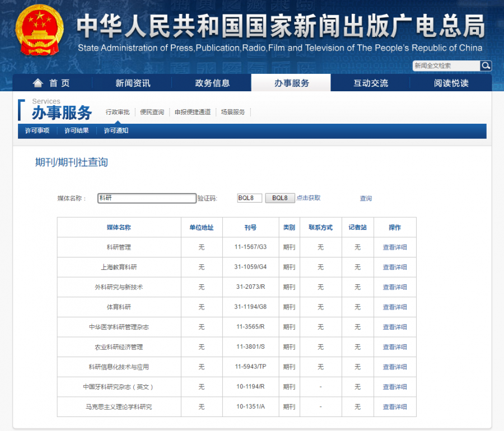The image size is (504, 431).
Task: Click the 中华医学科研管理杂志 name cell
Action: pyautogui.click(x=119, y=327)
